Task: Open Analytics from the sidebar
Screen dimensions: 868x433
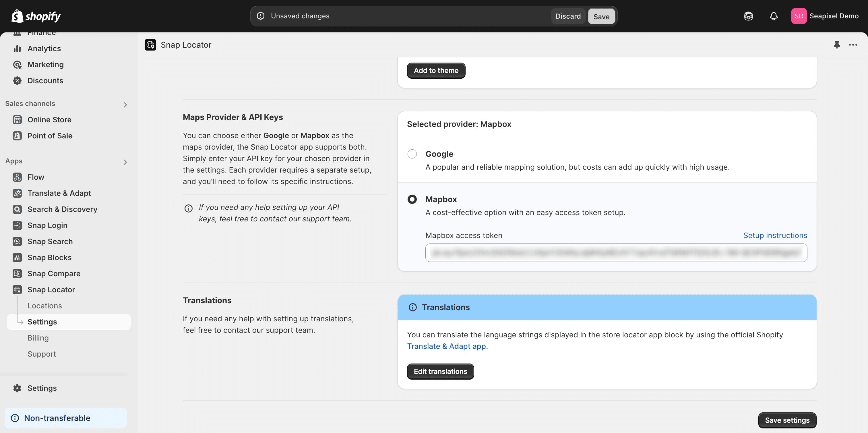Action: click(44, 49)
